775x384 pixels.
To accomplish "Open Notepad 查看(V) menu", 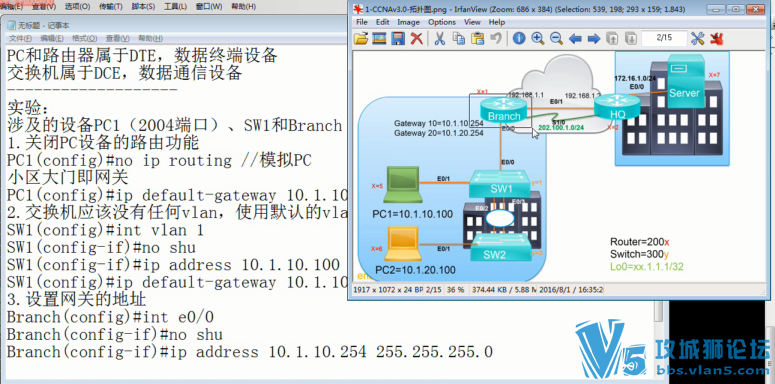I will pos(118,39).
